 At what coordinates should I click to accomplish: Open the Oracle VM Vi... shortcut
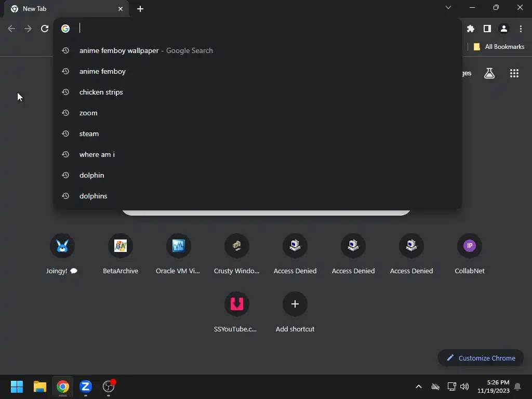(x=179, y=255)
